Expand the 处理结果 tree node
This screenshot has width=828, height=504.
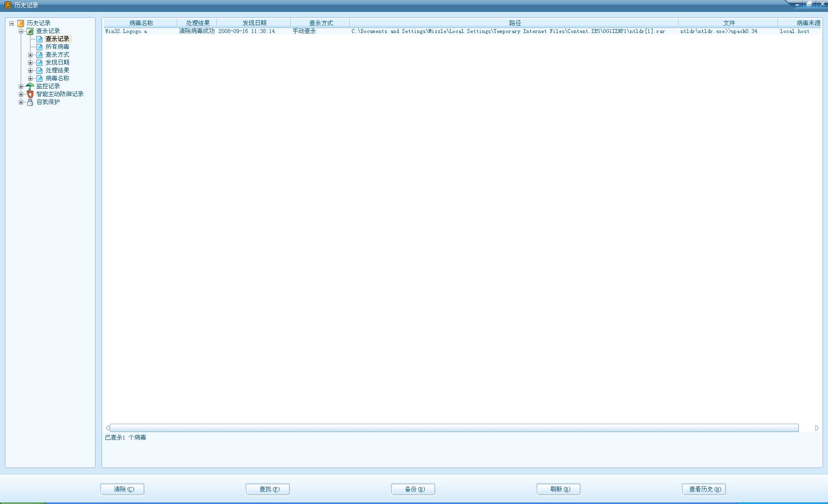point(30,70)
